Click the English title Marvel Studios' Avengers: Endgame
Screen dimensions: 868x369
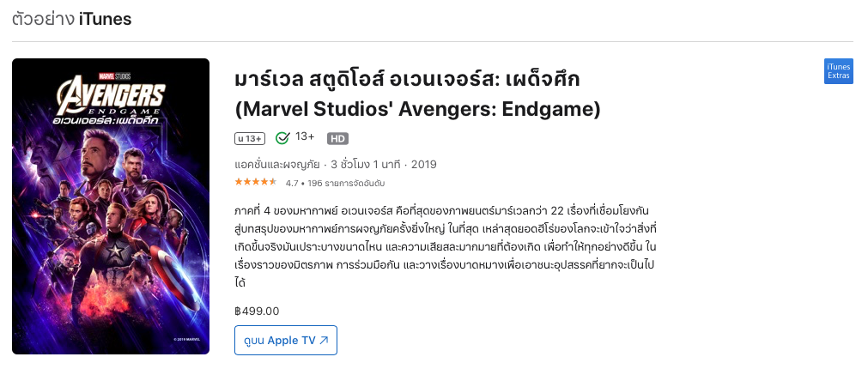pyautogui.click(x=417, y=110)
